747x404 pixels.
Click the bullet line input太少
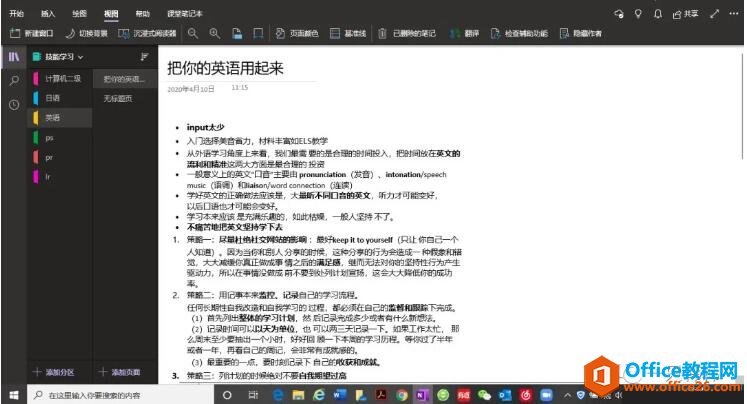coord(205,127)
